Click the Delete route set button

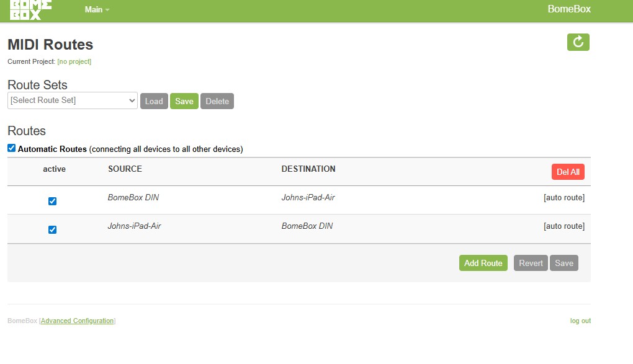217,101
